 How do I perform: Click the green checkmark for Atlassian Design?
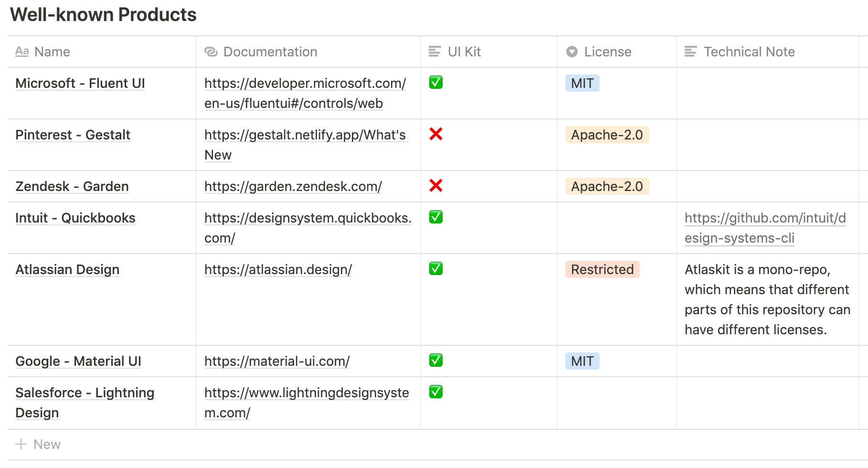[435, 269]
